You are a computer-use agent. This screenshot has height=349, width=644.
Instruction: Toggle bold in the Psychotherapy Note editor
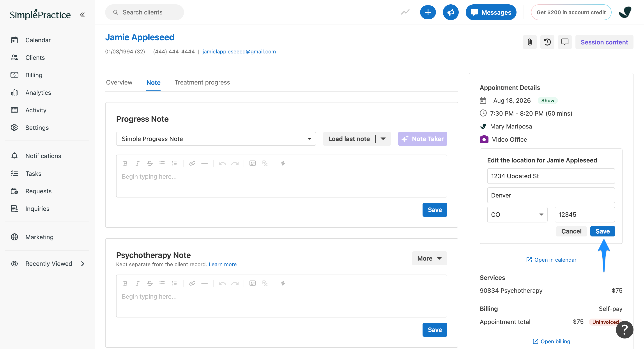coord(125,283)
